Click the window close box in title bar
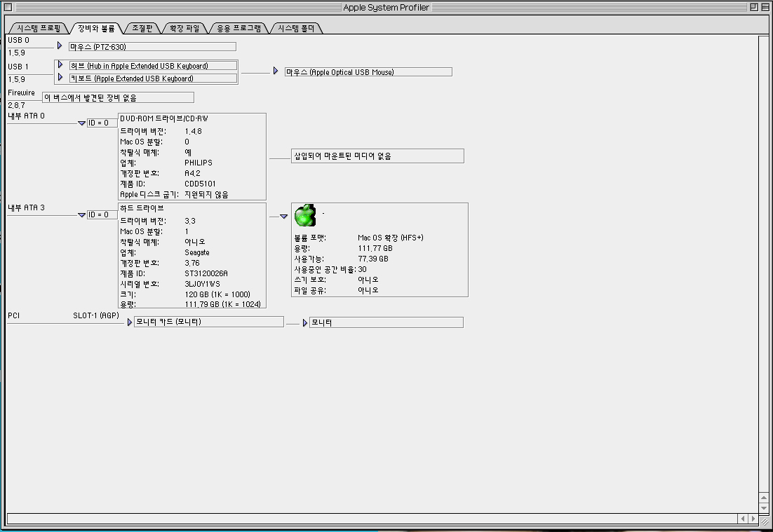This screenshot has width=773, height=532. coord(8,7)
